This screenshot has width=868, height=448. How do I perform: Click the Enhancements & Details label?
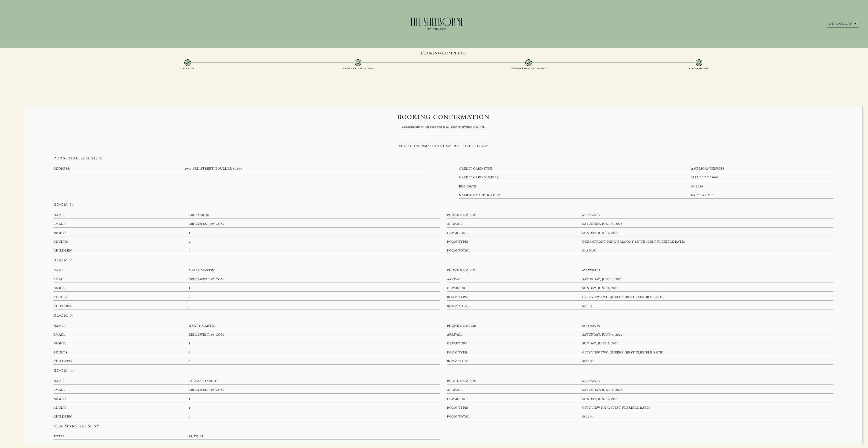click(x=528, y=69)
